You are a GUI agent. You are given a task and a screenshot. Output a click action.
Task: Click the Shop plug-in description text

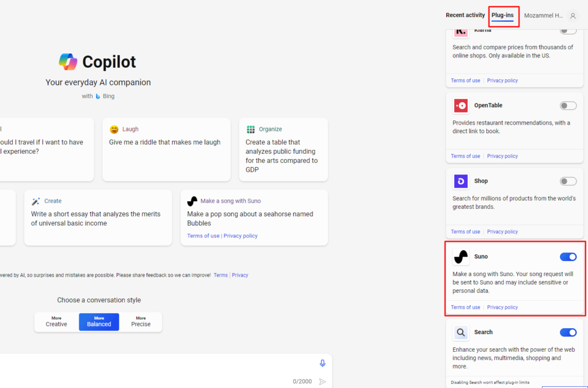click(x=514, y=203)
